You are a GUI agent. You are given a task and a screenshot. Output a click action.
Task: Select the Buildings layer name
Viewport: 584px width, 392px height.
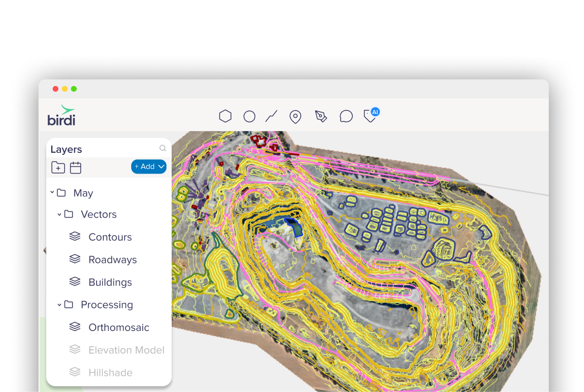pyautogui.click(x=110, y=283)
